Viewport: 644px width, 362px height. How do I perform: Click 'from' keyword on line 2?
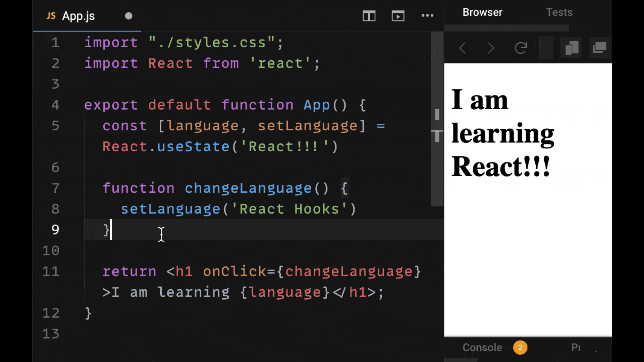pyautogui.click(x=221, y=63)
